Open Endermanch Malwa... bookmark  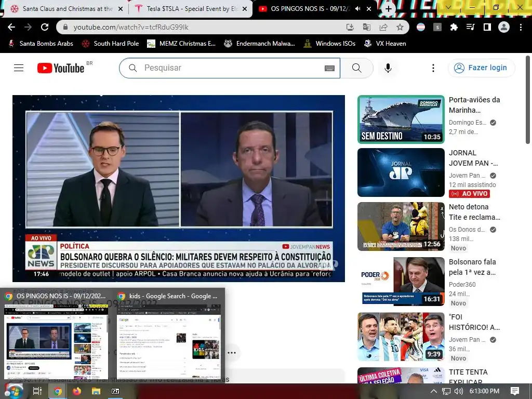[x=260, y=44]
